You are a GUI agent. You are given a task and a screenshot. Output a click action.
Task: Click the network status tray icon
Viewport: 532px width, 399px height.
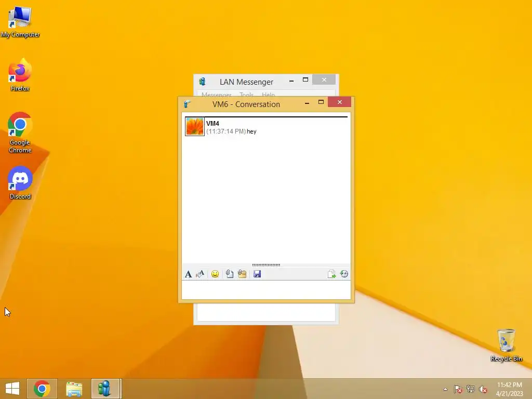[471, 389]
